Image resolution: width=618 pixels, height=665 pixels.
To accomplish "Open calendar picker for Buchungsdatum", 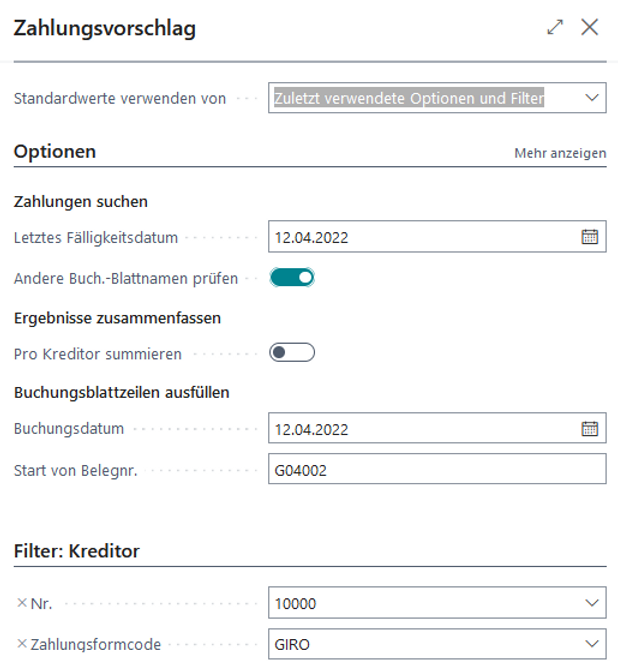I will (590, 429).
